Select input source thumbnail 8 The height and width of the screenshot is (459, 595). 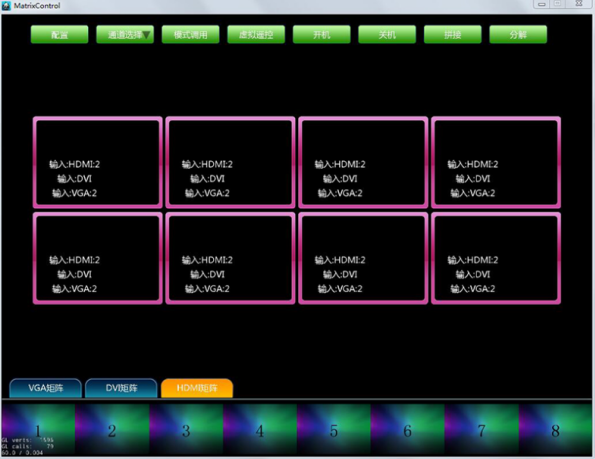coord(556,430)
